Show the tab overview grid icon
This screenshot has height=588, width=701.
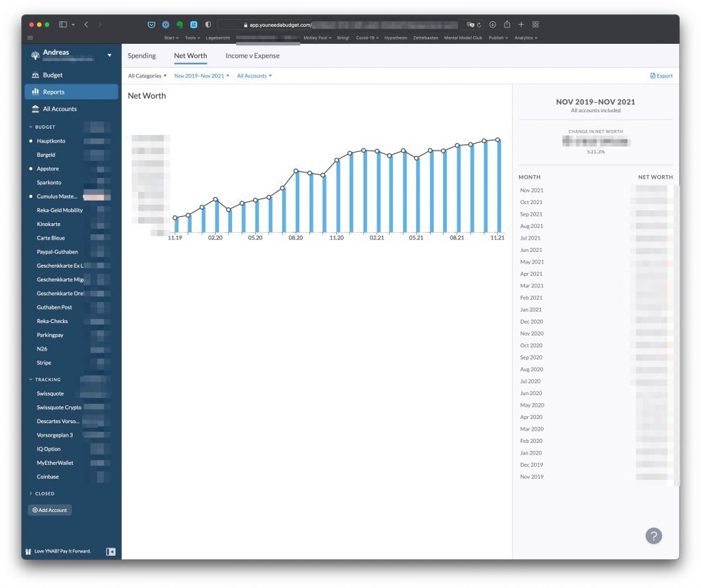[535, 25]
